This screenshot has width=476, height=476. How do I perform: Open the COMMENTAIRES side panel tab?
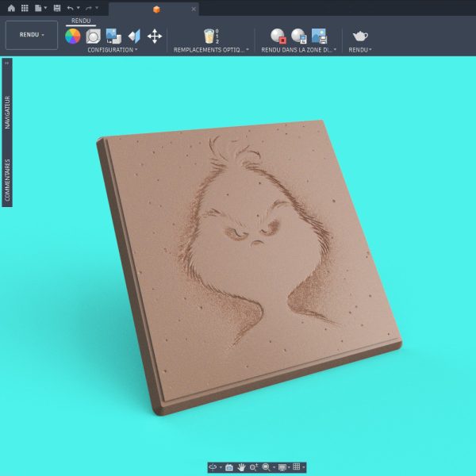pyautogui.click(x=7, y=180)
